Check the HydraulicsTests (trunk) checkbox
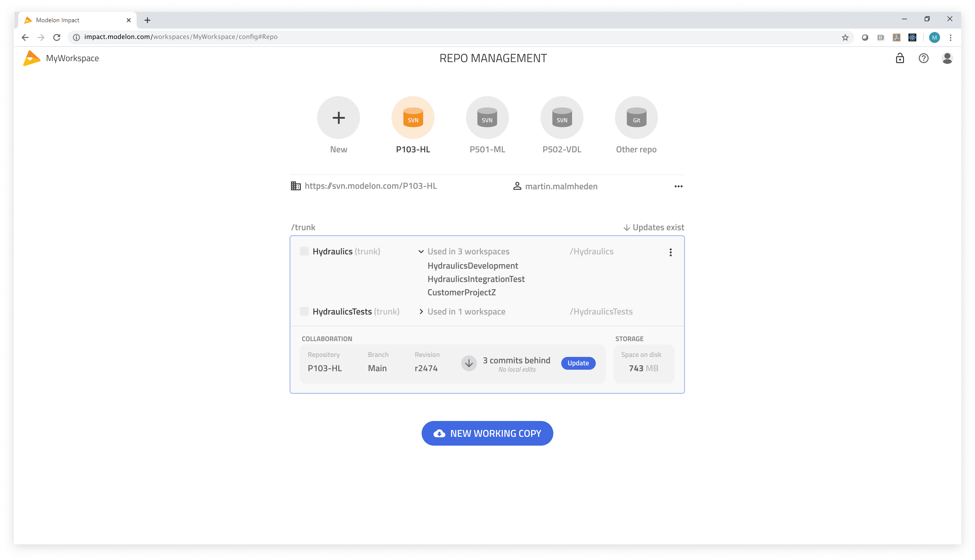The image size is (975, 560). click(304, 311)
